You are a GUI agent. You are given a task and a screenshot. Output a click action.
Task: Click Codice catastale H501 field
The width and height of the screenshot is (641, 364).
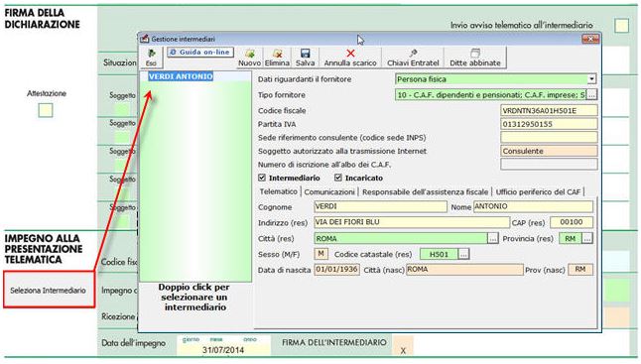click(x=439, y=254)
